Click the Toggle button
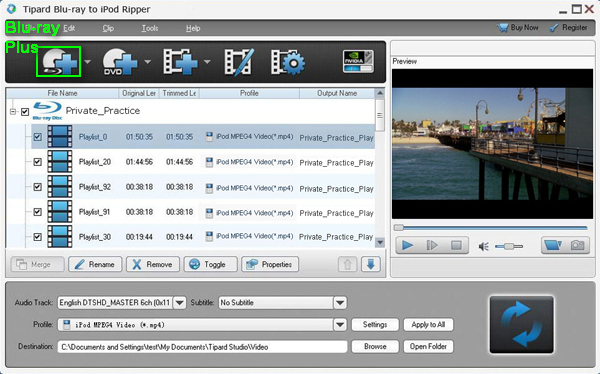This screenshot has height=374, width=600. tap(210, 264)
